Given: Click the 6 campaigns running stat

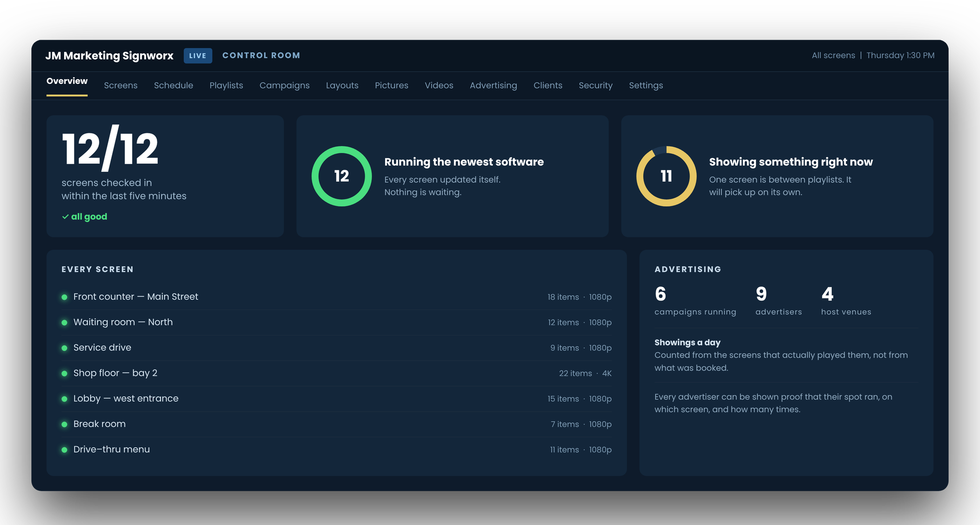Looking at the screenshot, I should pyautogui.click(x=695, y=301).
